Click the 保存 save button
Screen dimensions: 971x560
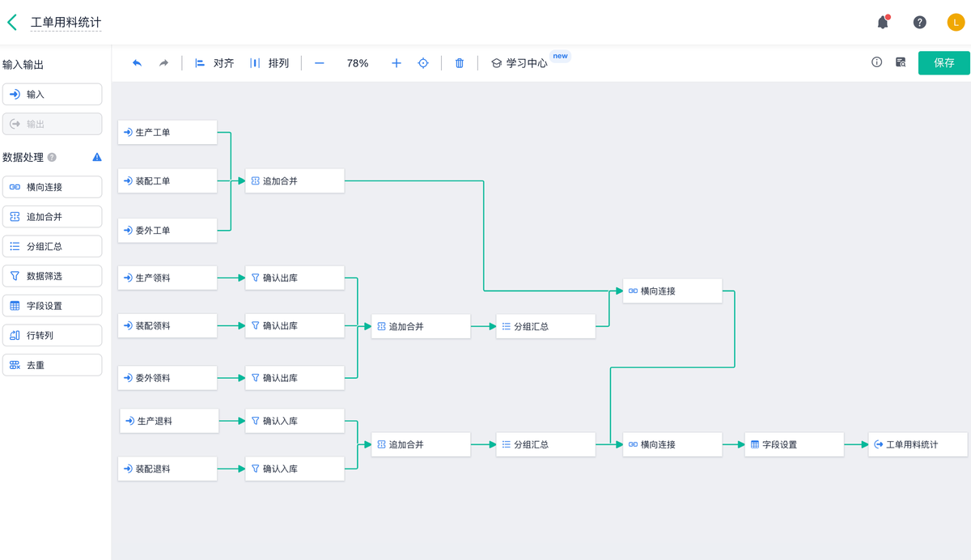pyautogui.click(x=943, y=63)
